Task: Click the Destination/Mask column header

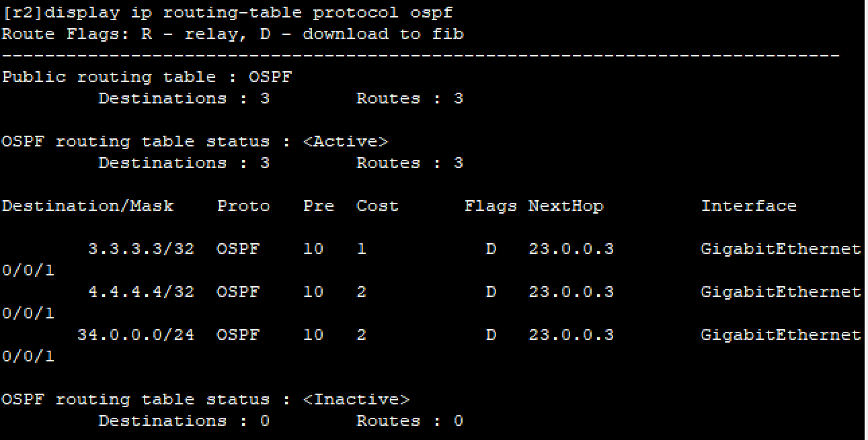Action: [87, 206]
